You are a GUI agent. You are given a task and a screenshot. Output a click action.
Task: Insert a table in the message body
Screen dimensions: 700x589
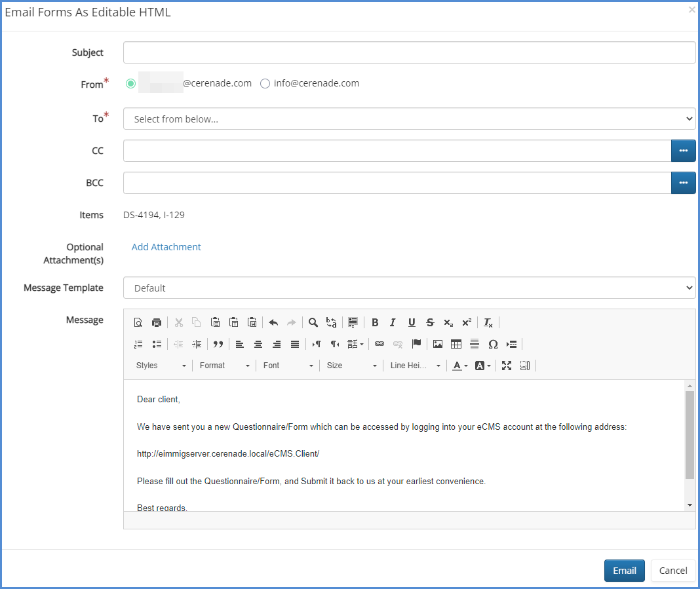tap(456, 344)
